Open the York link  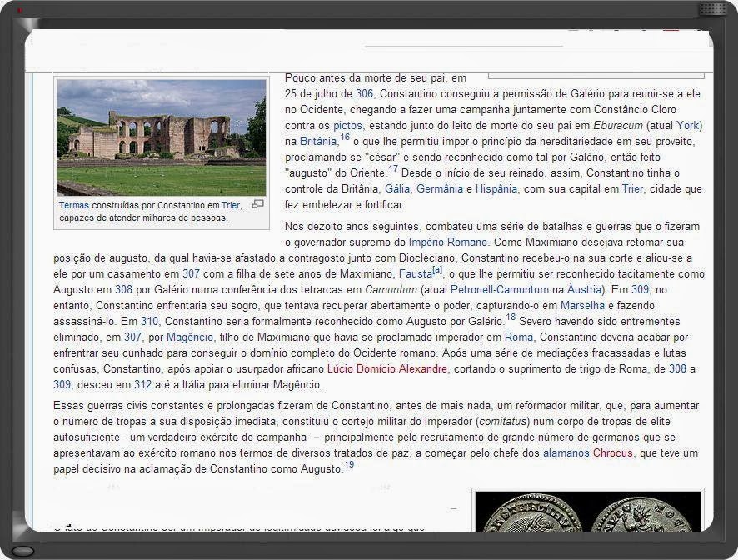pos(689,125)
